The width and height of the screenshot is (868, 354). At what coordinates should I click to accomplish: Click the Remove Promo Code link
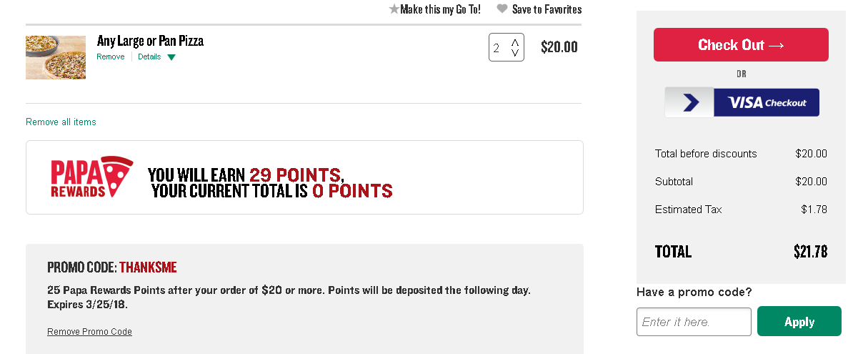(89, 332)
